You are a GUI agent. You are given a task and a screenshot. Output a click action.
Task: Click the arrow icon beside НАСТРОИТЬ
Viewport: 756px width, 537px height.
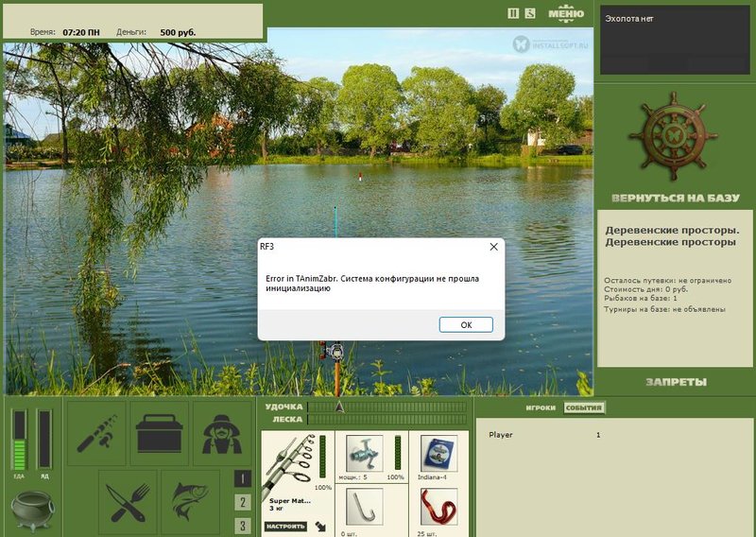click(320, 527)
